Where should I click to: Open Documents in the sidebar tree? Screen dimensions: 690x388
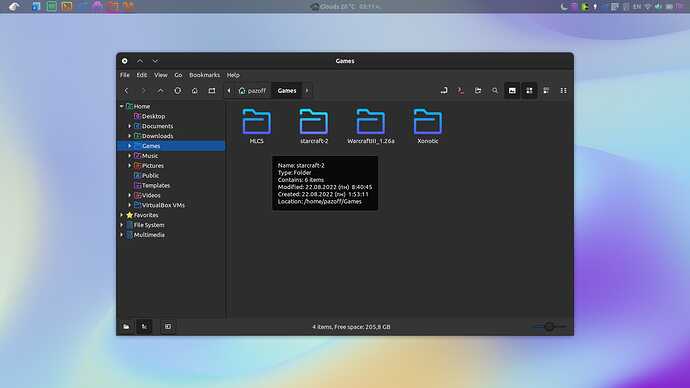click(153, 126)
